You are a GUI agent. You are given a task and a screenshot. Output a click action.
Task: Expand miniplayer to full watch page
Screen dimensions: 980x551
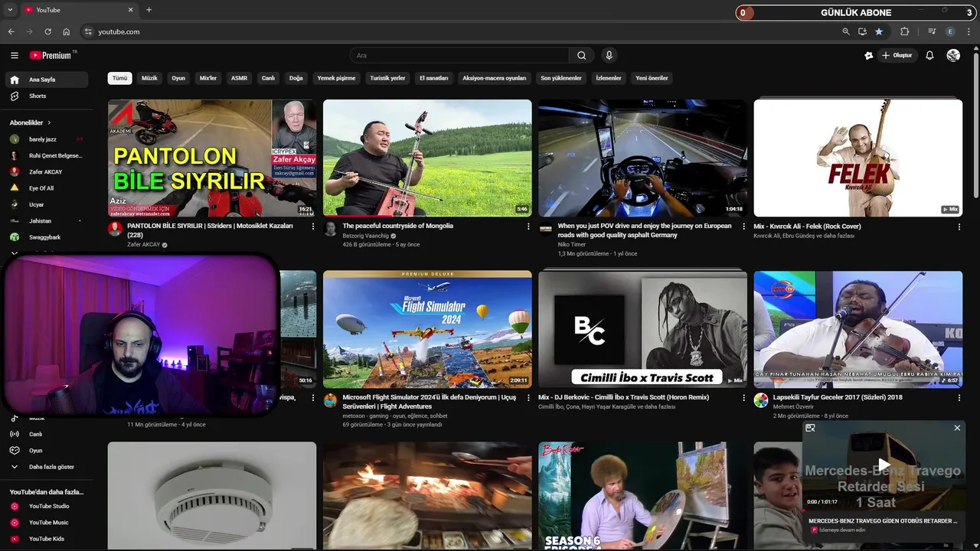[x=810, y=428]
